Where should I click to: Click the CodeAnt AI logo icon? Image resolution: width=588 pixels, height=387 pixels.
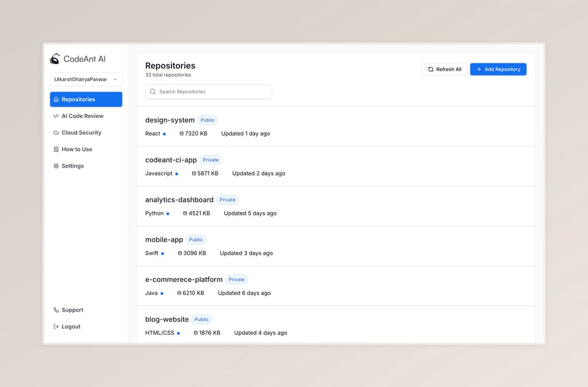[55, 59]
